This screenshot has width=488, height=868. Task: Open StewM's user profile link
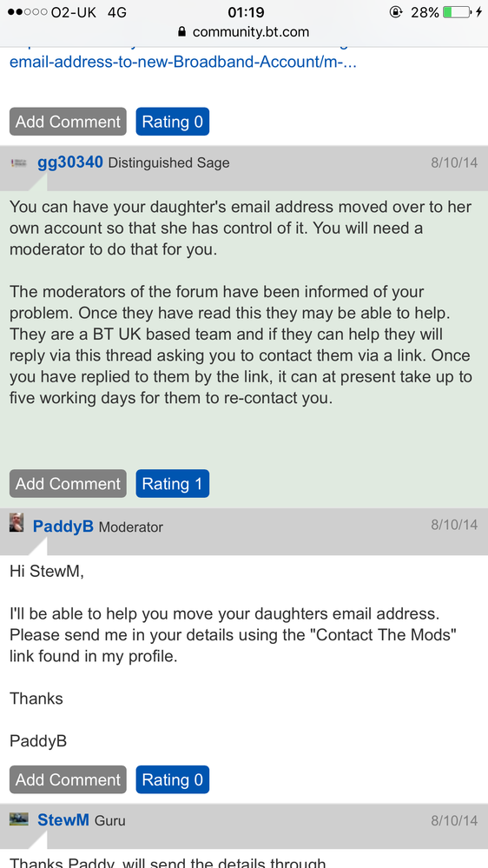tap(63, 820)
